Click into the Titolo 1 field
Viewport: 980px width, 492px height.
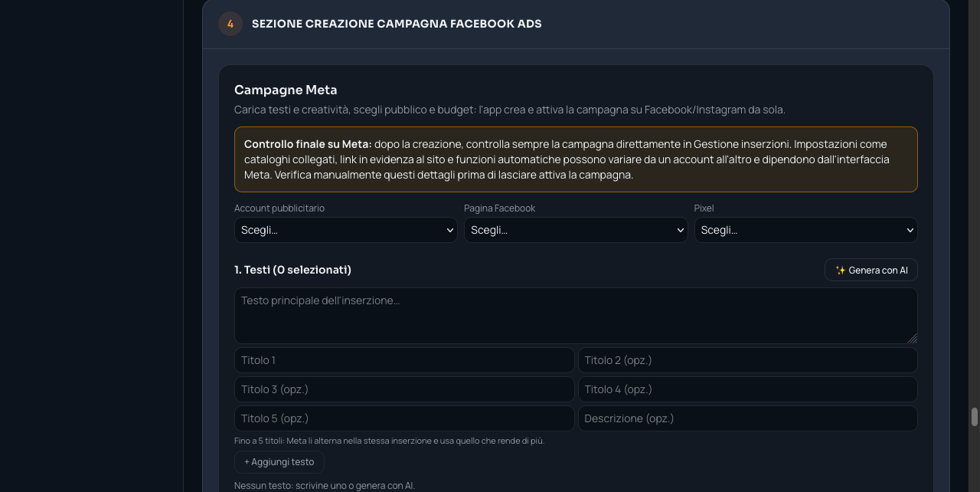[x=404, y=360]
